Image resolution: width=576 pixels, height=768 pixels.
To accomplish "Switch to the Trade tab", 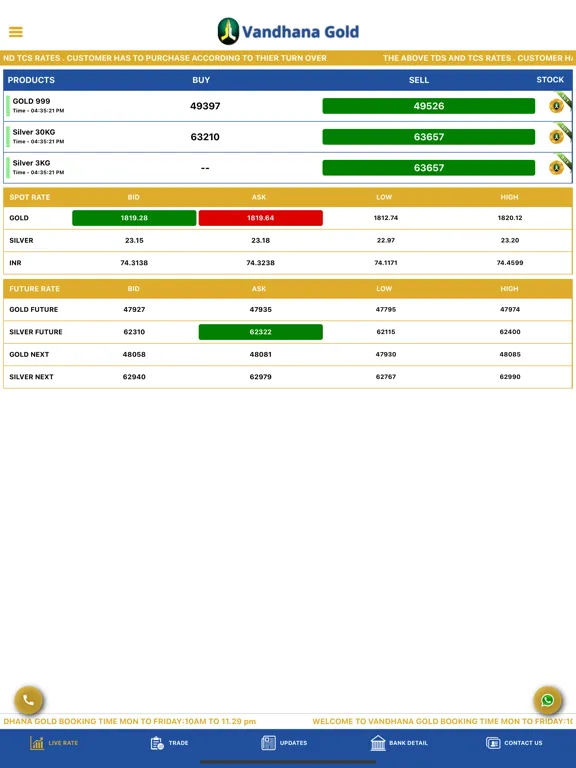I will [x=169, y=743].
